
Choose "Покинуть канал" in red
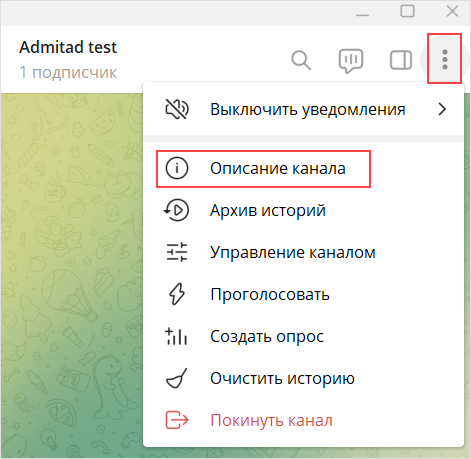[303, 420]
